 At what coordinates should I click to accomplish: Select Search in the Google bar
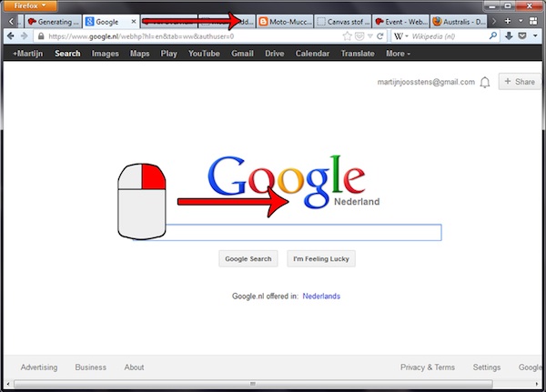coord(67,54)
